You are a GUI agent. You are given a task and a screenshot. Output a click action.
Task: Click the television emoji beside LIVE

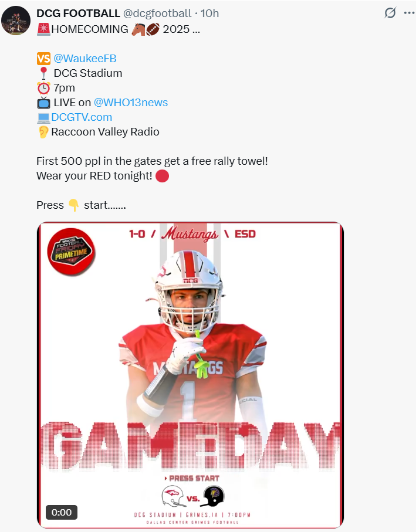[43, 103]
